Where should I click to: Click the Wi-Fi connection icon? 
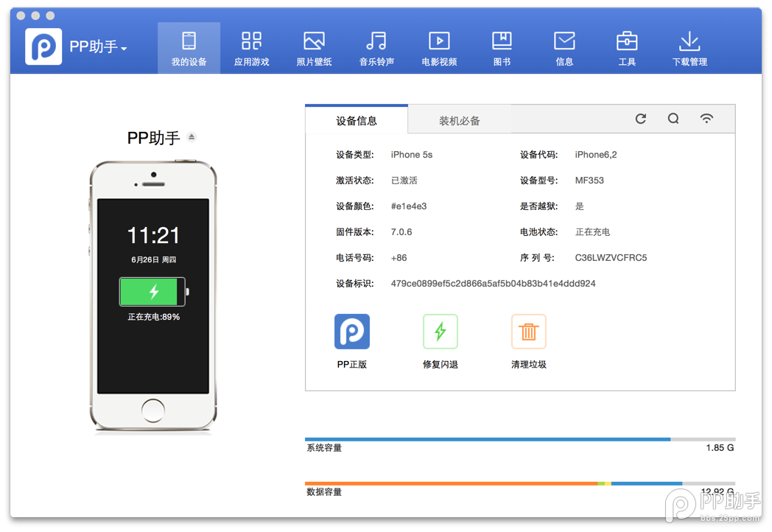point(706,118)
